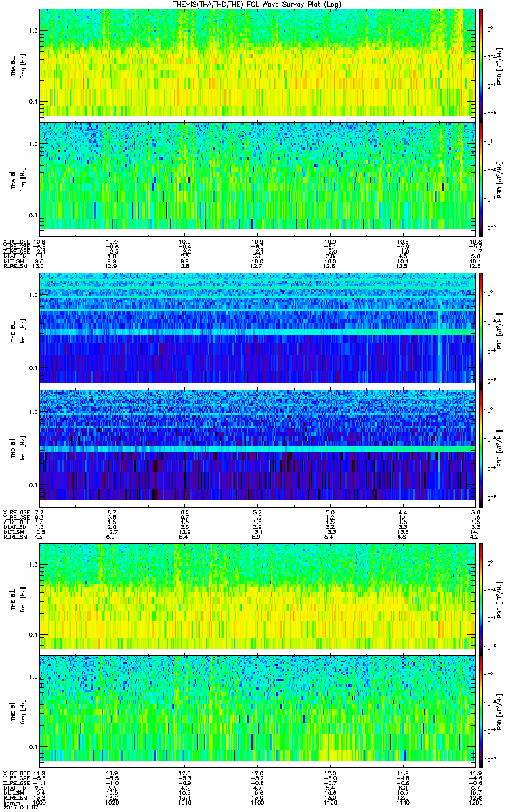
Task: Click the PSD color bar beside THA B-perpendicular
Action: click(x=481, y=62)
